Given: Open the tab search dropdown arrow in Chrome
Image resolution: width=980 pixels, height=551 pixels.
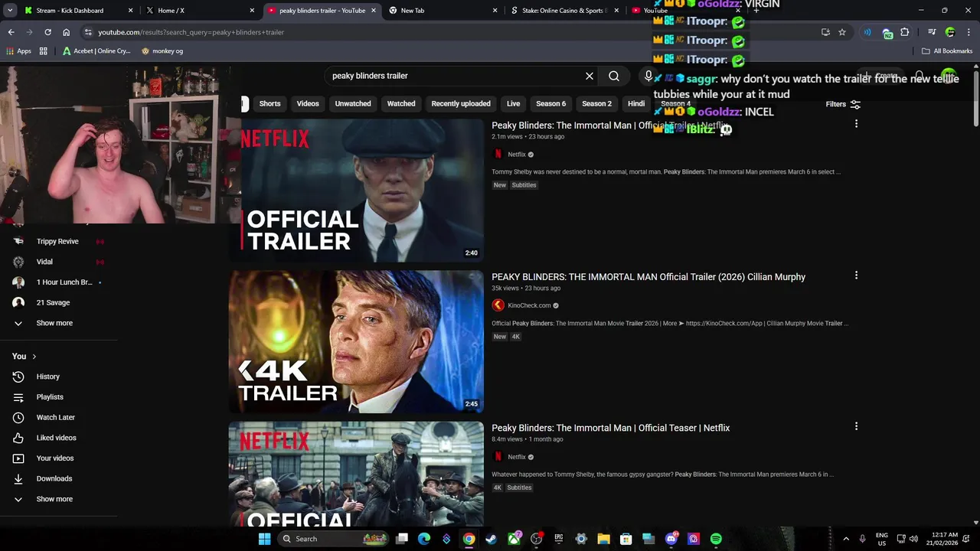Looking at the screenshot, I should click(x=10, y=11).
